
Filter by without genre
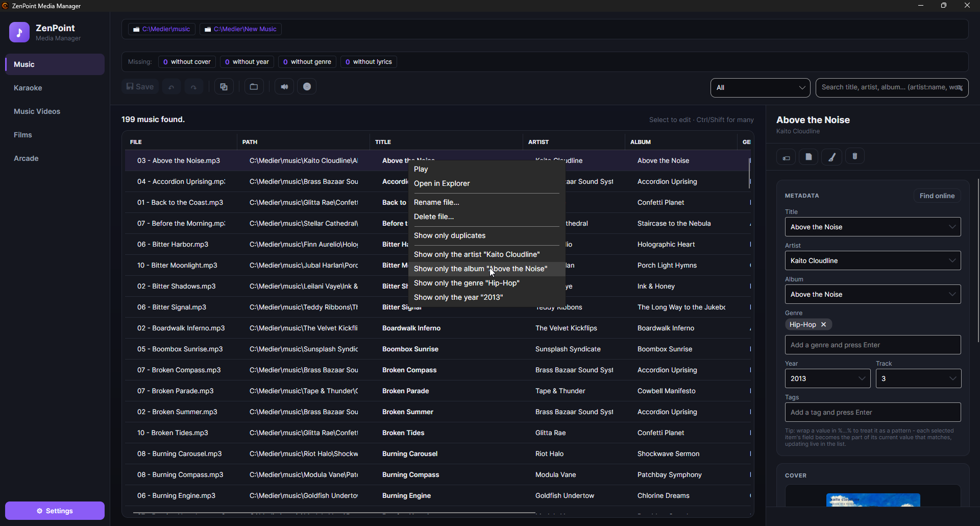(x=307, y=62)
